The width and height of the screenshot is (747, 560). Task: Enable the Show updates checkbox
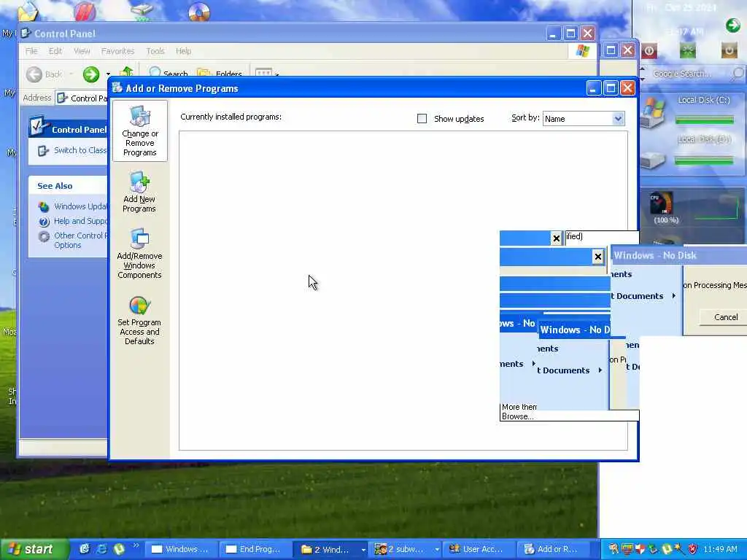coord(422,119)
